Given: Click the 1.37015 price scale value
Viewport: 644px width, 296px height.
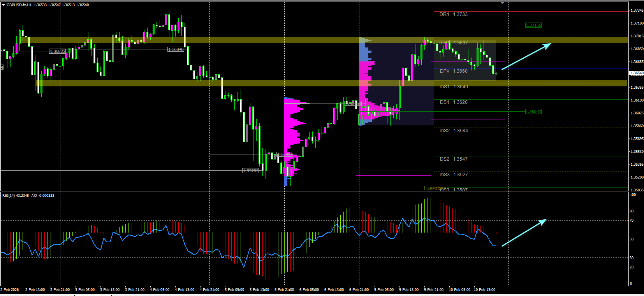Looking at the screenshot, I should click(637, 36).
